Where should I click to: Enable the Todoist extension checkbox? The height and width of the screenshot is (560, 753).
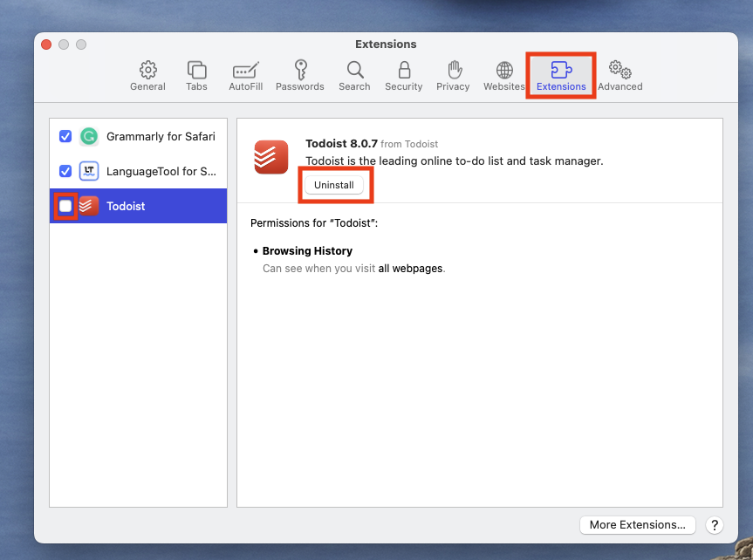[65, 206]
